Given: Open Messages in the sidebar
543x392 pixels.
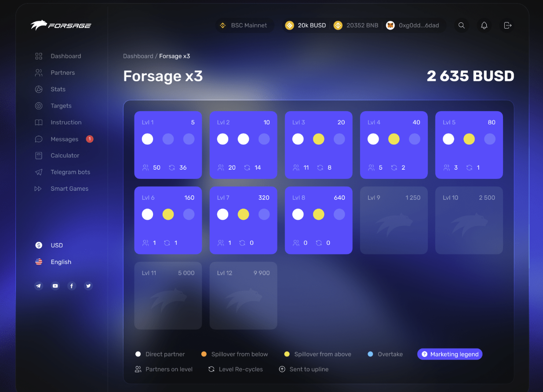Looking at the screenshot, I should click(56, 139).
